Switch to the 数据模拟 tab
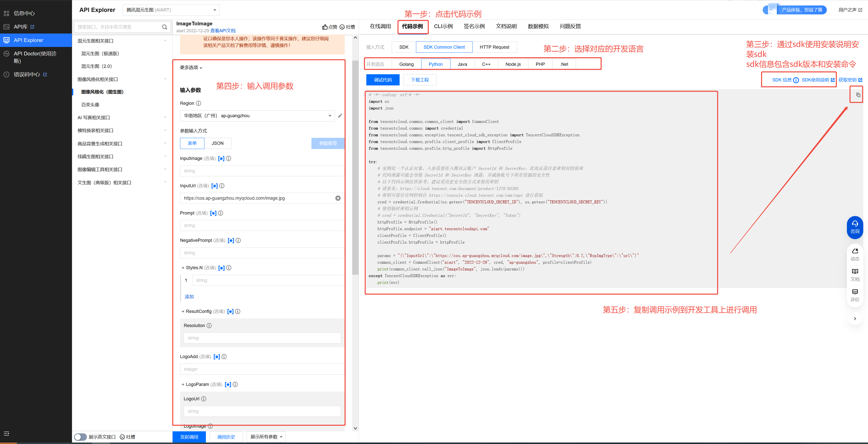 [x=538, y=26]
